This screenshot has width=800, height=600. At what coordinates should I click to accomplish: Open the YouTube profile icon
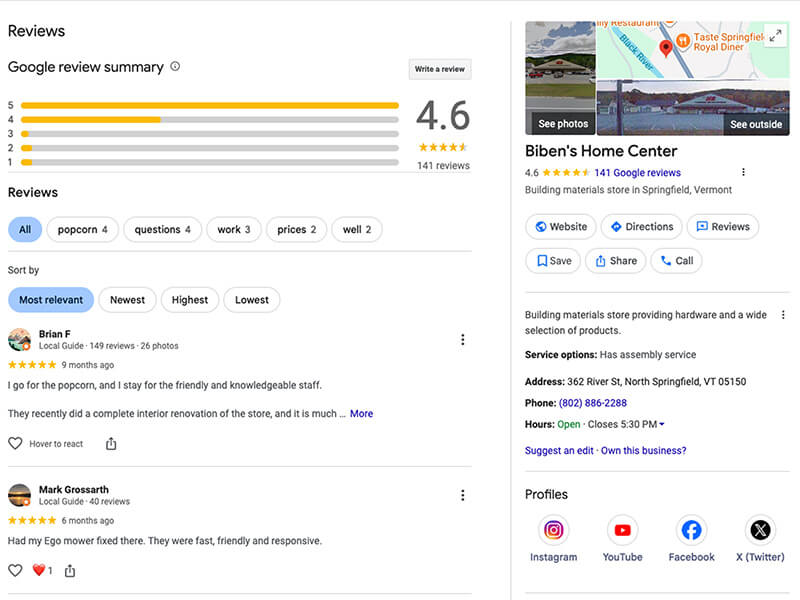[622, 530]
